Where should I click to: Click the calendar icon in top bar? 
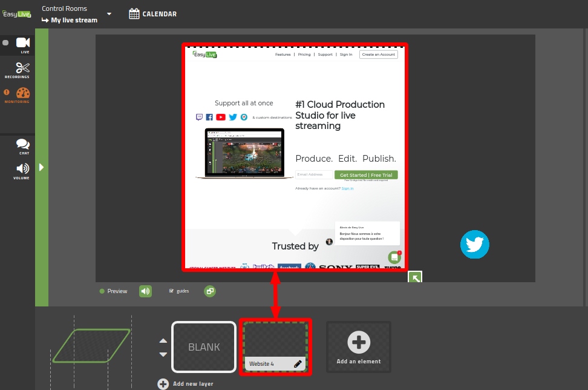point(134,14)
